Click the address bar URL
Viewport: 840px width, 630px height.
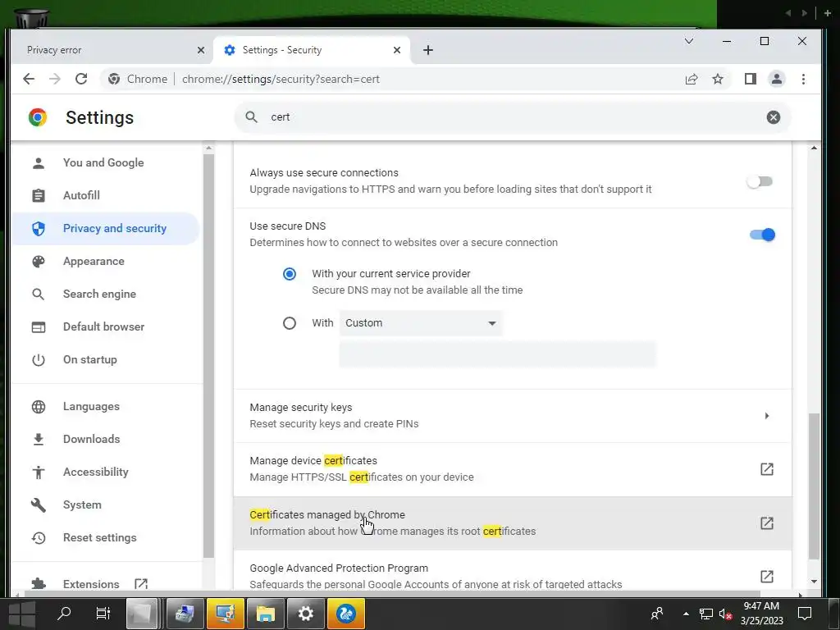tap(281, 80)
